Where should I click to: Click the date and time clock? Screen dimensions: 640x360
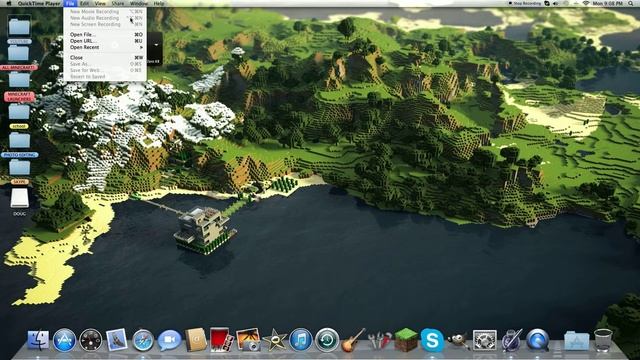point(608,3)
